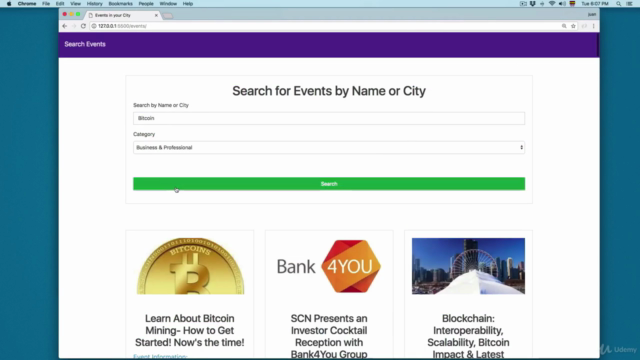640x360 pixels.
Task: Click the Search Events navbar link
Action: tap(85, 44)
